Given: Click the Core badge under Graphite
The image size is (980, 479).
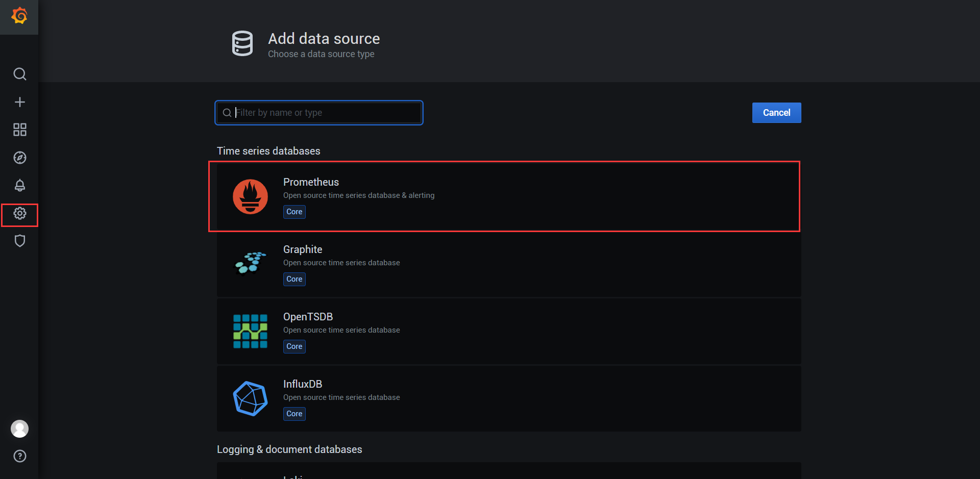Looking at the screenshot, I should pyautogui.click(x=295, y=279).
